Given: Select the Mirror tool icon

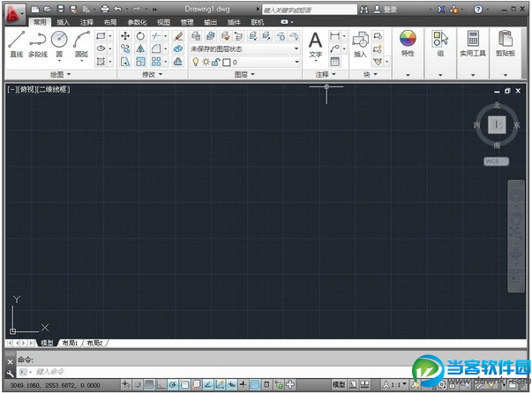Looking at the screenshot, I should [140, 48].
